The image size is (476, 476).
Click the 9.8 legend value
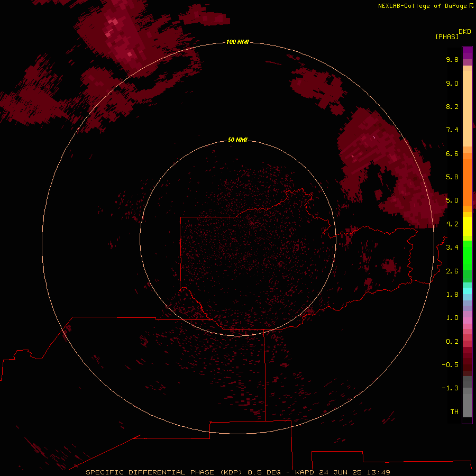pos(452,59)
